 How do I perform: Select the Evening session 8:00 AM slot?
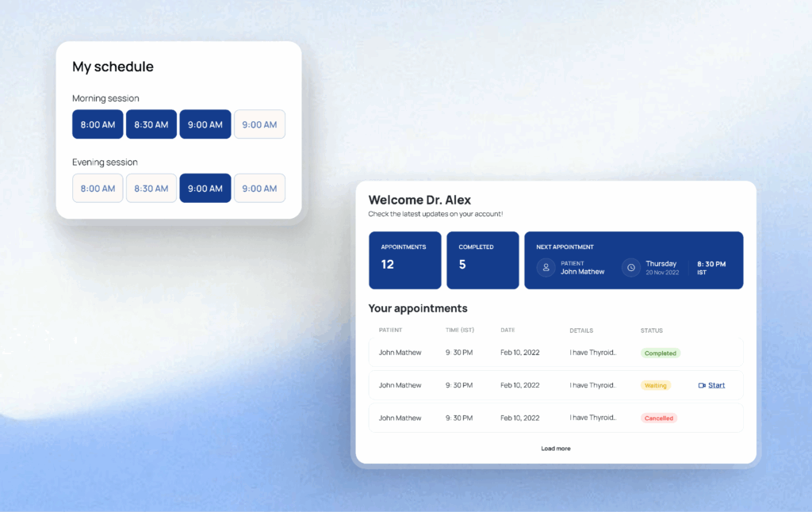[x=98, y=188]
